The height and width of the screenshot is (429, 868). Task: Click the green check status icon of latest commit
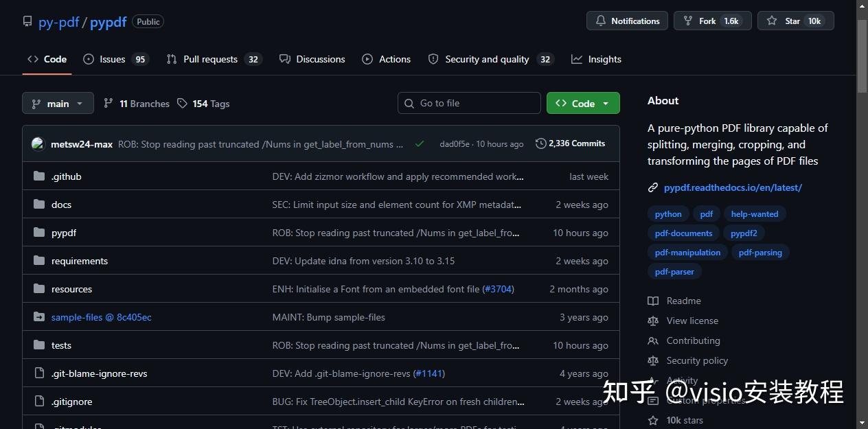tap(420, 144)
